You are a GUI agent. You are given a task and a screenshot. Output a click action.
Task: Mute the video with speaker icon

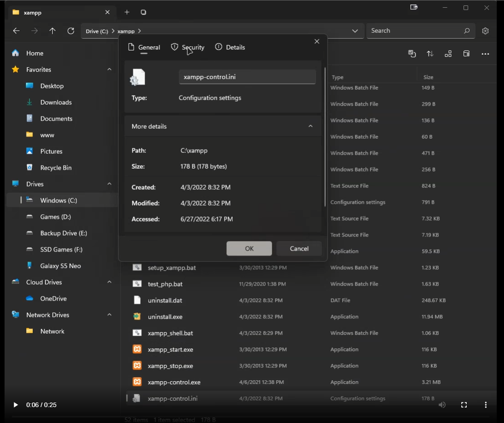tap(442, 405)
